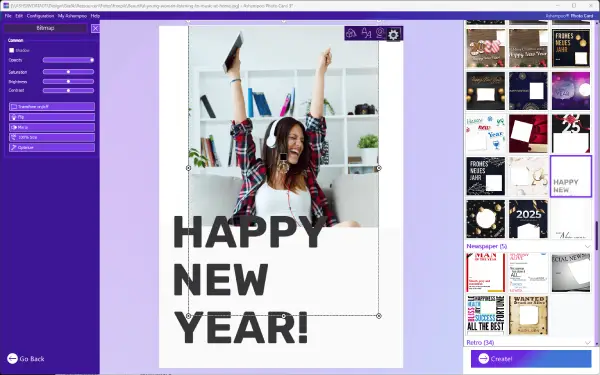Screen dimensions: 600x375
Task: Collapse the Newspaper (5) category
Action: tap(588, 246)
